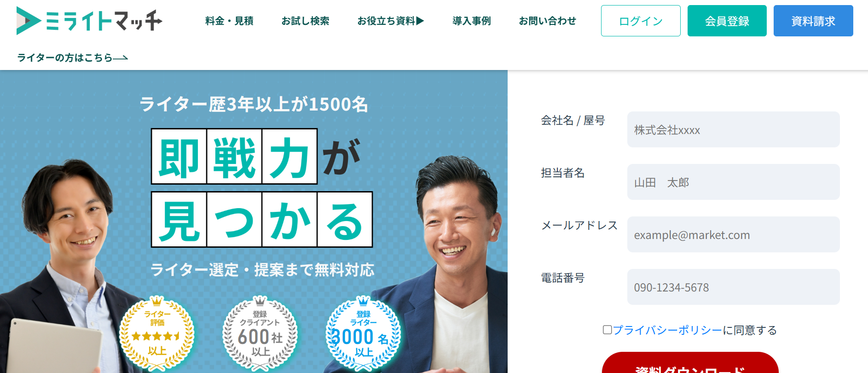Focus the 会社名 / 屋号 input field
The image size is (868, 373).
(733, 129)
